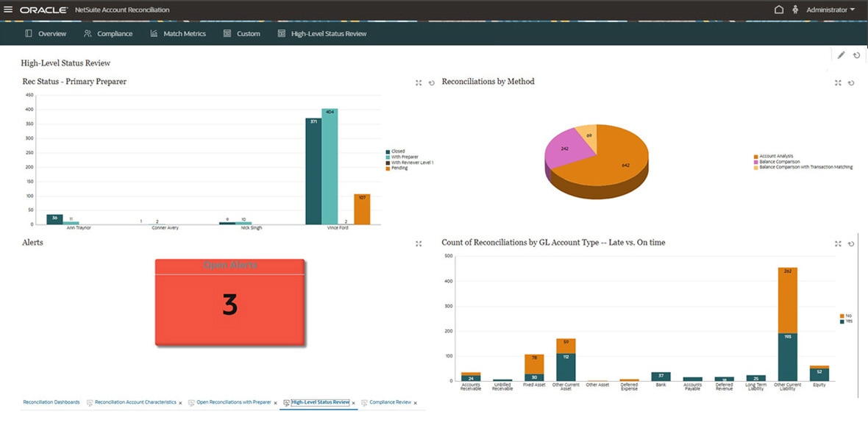Close the Compliance Review tab

click(416, 403)
